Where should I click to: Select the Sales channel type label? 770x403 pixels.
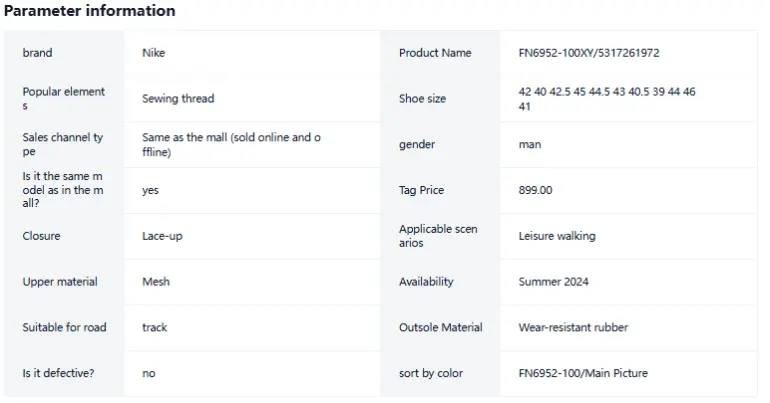point(63,144)
